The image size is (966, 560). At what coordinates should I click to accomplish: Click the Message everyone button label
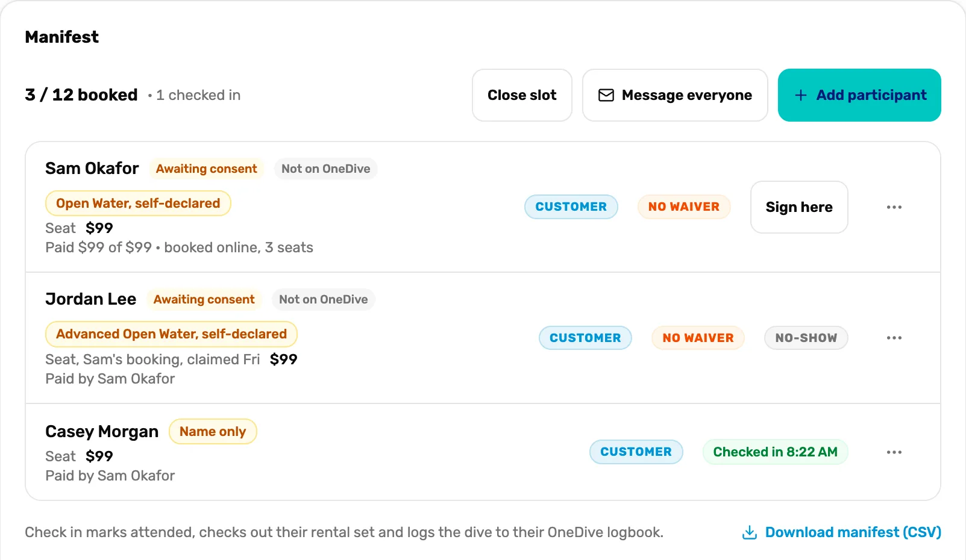click(x=686, y=95)
